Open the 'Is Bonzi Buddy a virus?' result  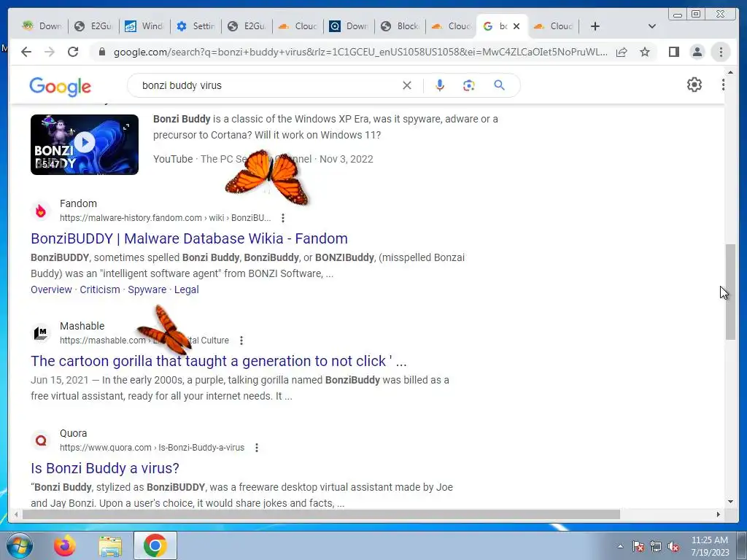click(x=105, y=468)
